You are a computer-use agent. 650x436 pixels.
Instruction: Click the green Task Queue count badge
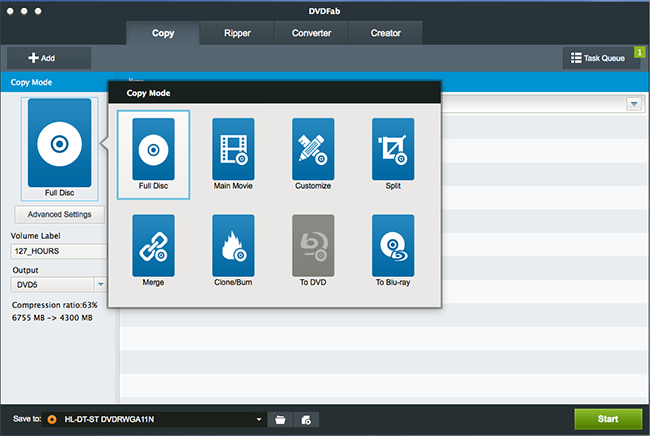coord(640,52)
